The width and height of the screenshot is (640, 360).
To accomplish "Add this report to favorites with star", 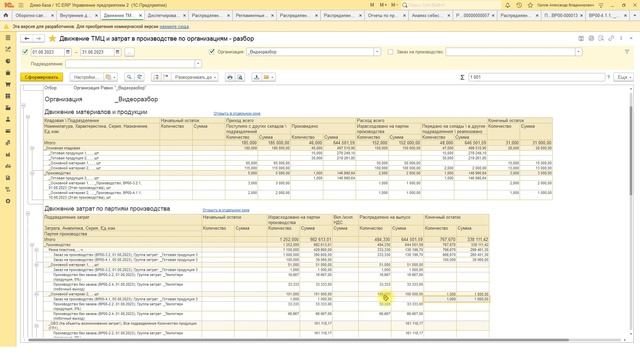I will pos(52,38).
